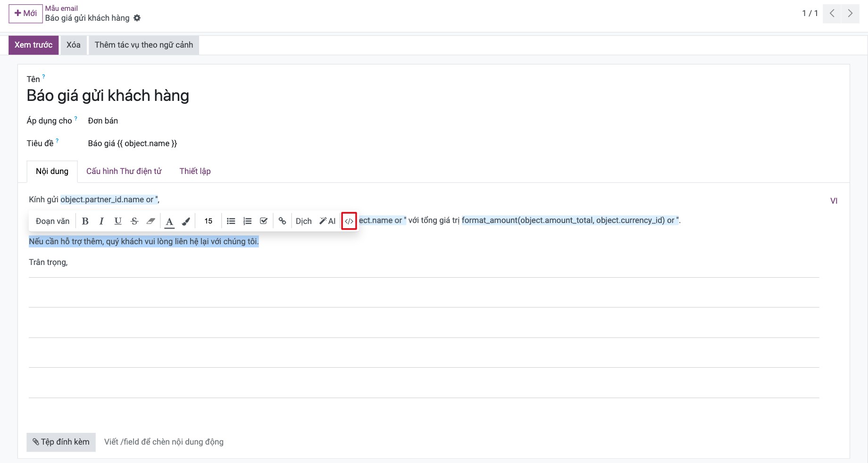
Task: Create new record with Mới button
Action: point(25,13)
